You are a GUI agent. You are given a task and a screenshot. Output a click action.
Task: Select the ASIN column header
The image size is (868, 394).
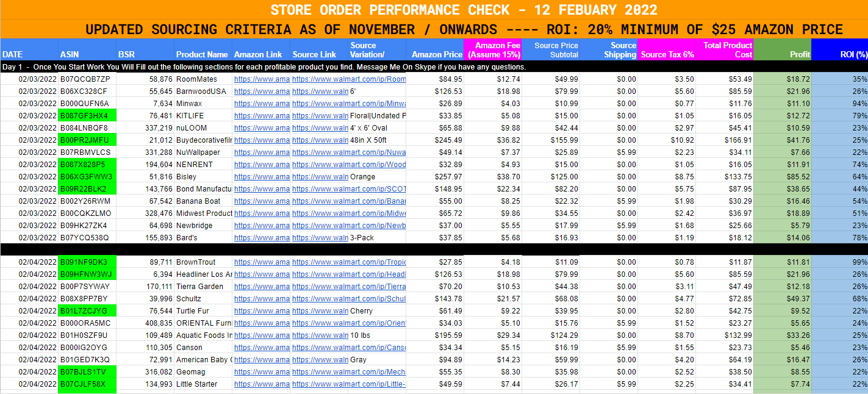tap(87, 49)
